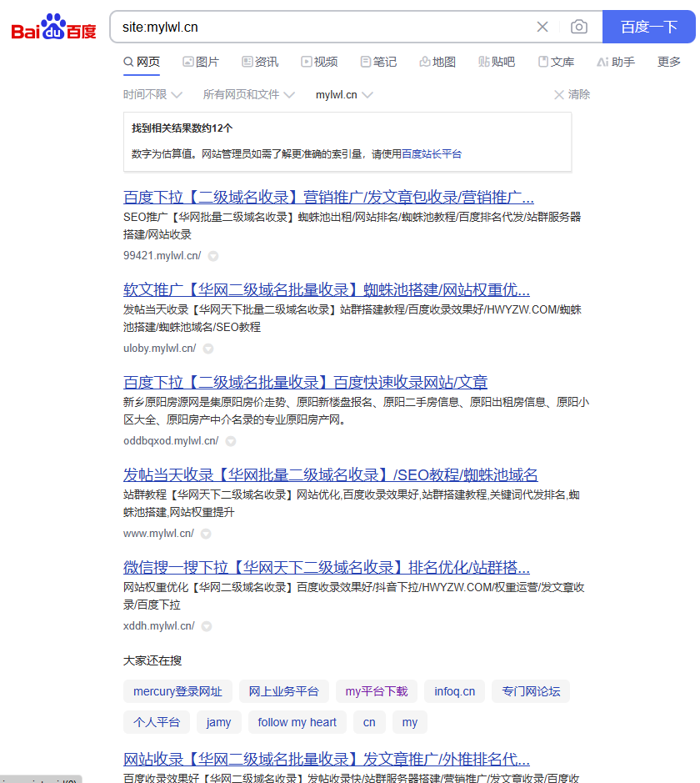Click the 百度一下 search button
700x783 pixels.
(648, 27)
